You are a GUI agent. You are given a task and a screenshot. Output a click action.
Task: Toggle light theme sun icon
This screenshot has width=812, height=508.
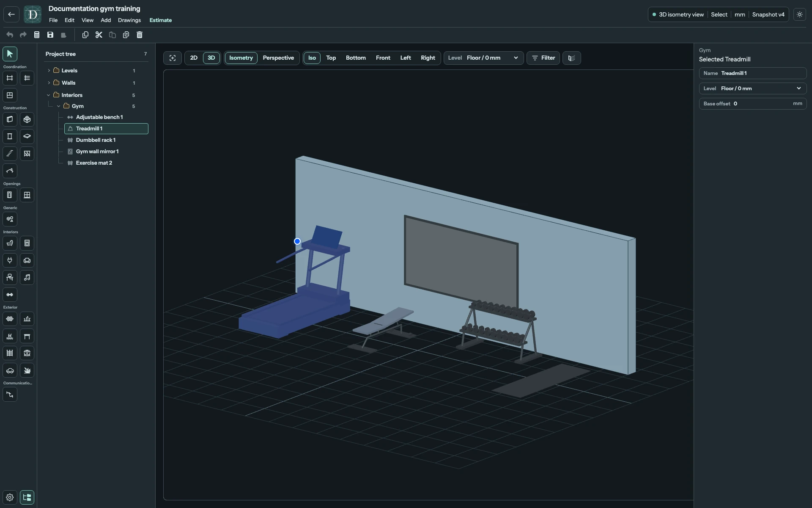(x=800, y=14)
